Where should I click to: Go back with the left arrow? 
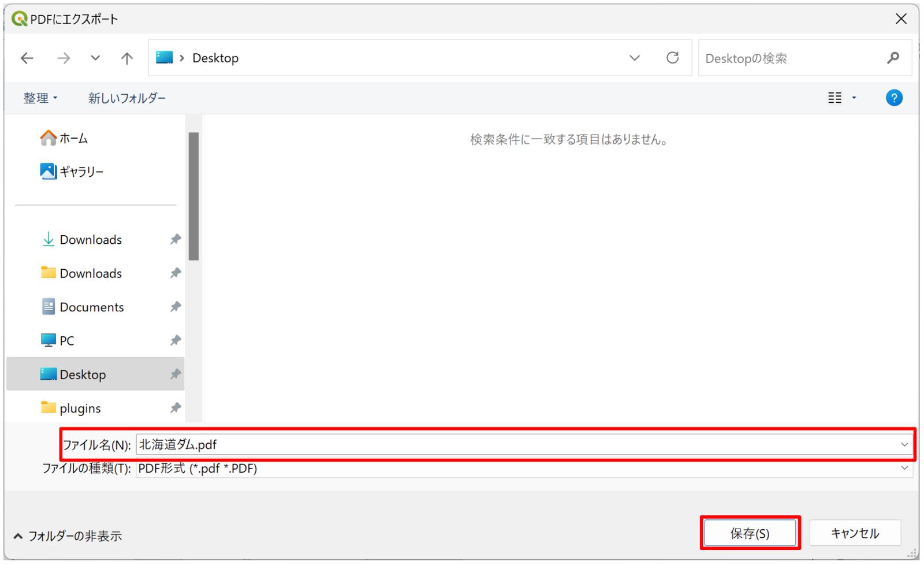pos(27,58)
